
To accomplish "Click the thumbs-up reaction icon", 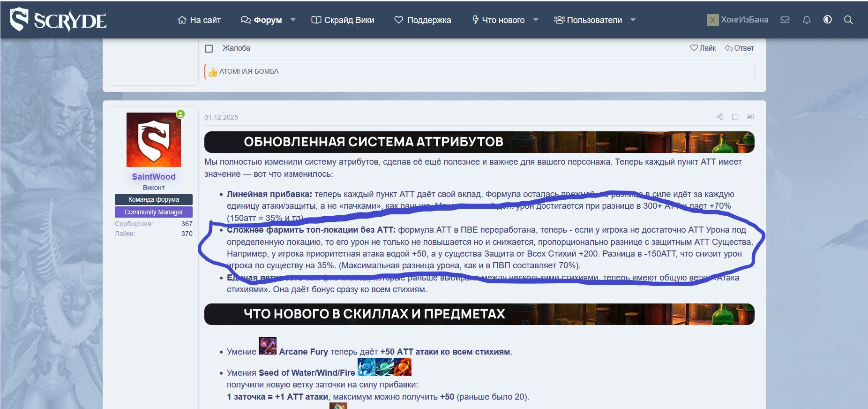I will tap(213, 72).
